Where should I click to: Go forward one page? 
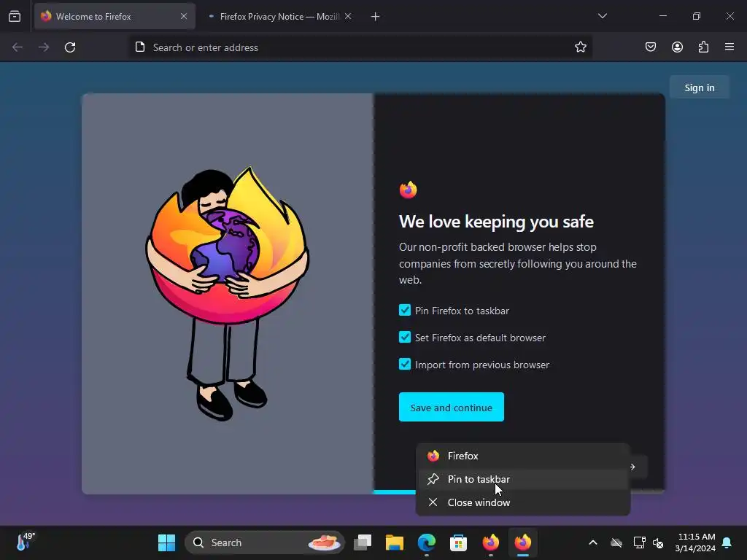click(x=44, y=47)
